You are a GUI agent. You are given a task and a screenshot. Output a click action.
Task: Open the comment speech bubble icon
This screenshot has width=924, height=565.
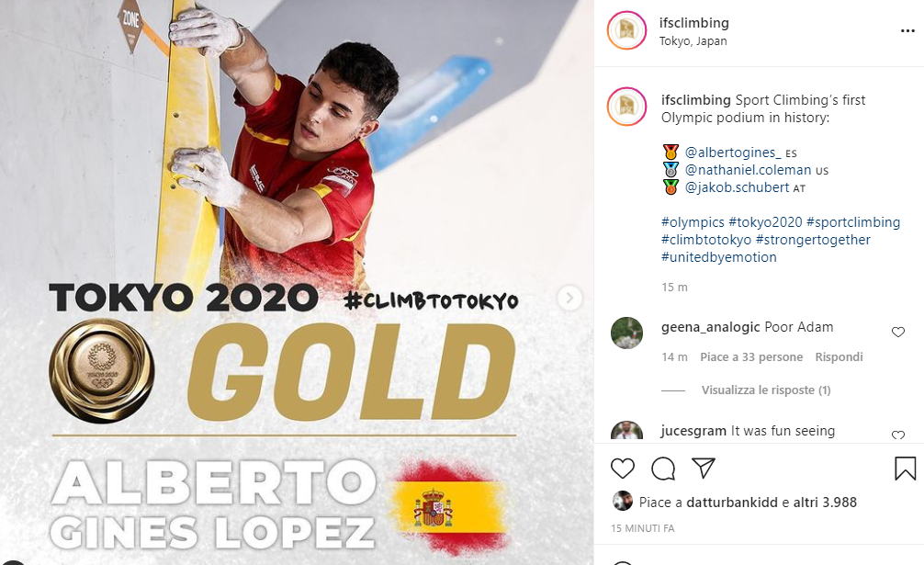pyautogui.click(x=663, y=469)
